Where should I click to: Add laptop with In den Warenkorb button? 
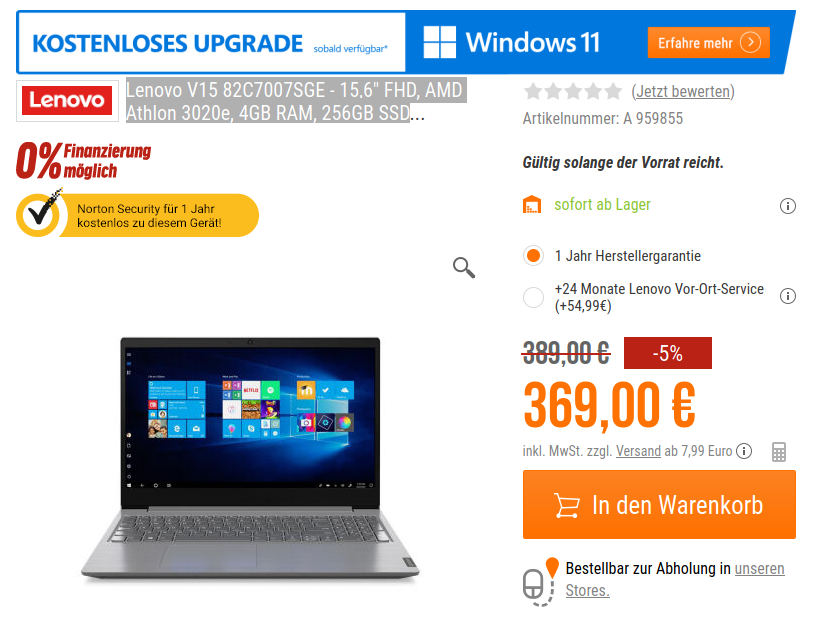pos(659,505)
